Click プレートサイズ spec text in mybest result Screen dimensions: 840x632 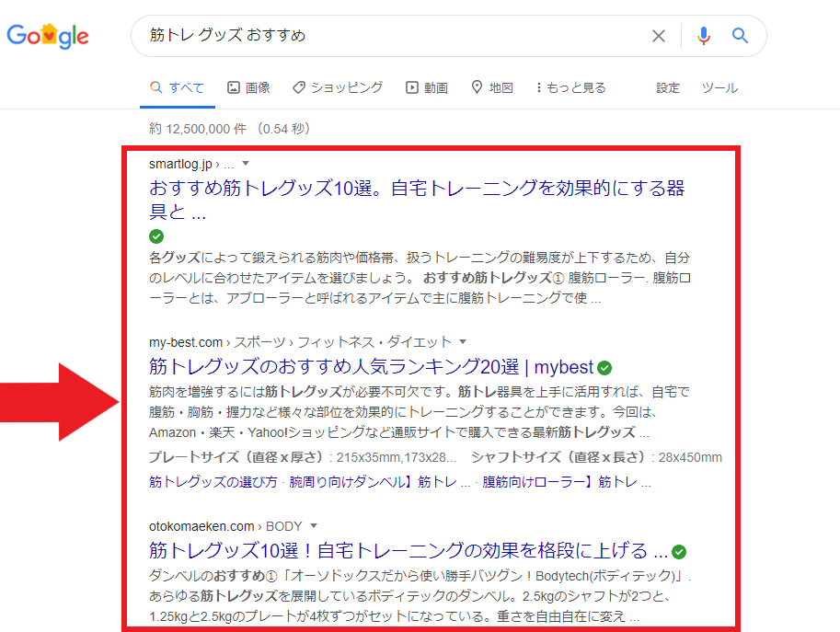tap(303, 457)
